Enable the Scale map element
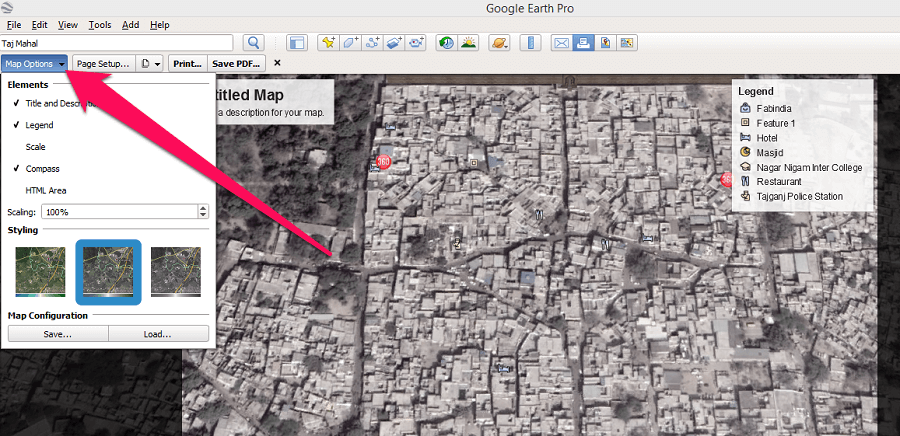Viewport: 900px width, 436px height. click(x=35, y=147)
